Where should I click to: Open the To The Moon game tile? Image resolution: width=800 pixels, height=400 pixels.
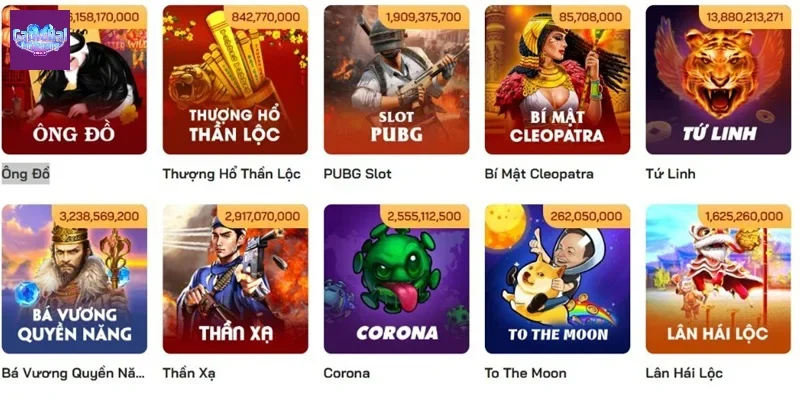pos(557,279)
